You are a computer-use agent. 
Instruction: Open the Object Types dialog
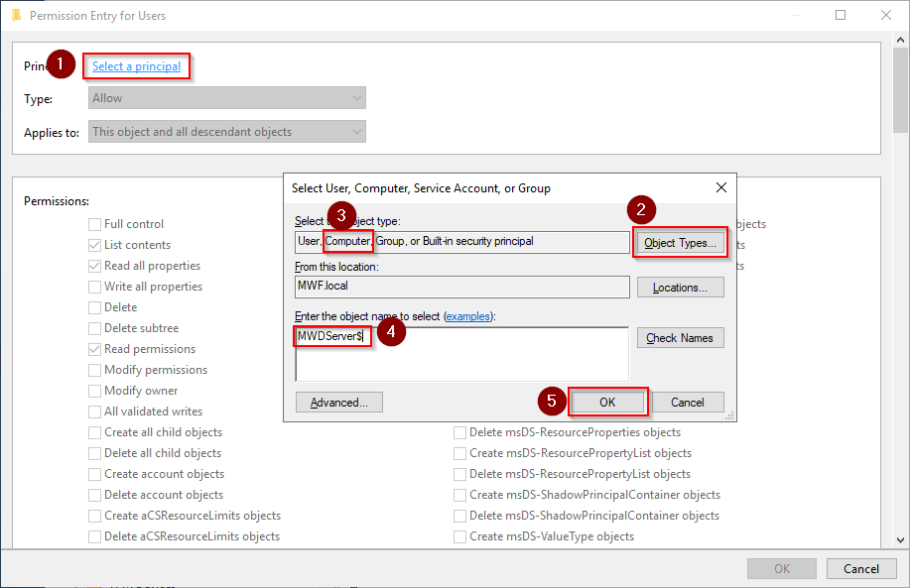[680, 243]
